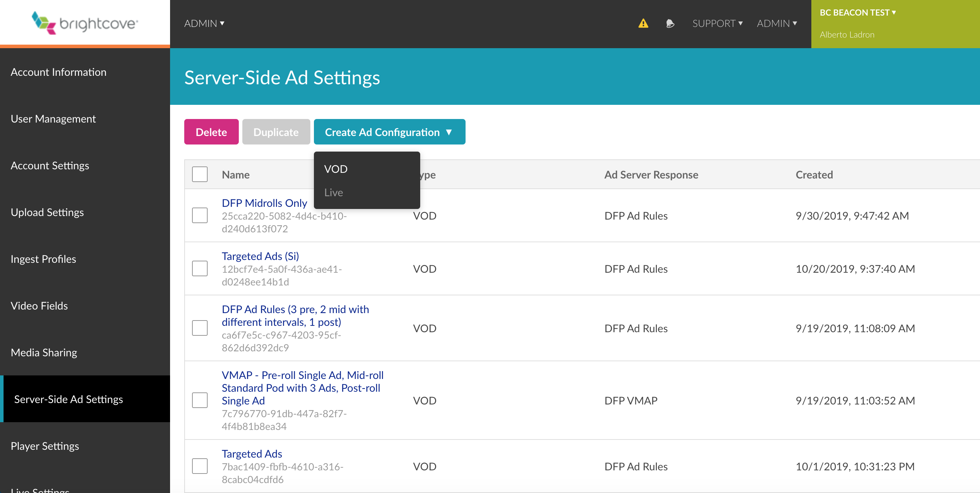This screenshot has width=980, height=493.
Task: Open the BC BEACON TEST account switcher
Action: point(857,12)
